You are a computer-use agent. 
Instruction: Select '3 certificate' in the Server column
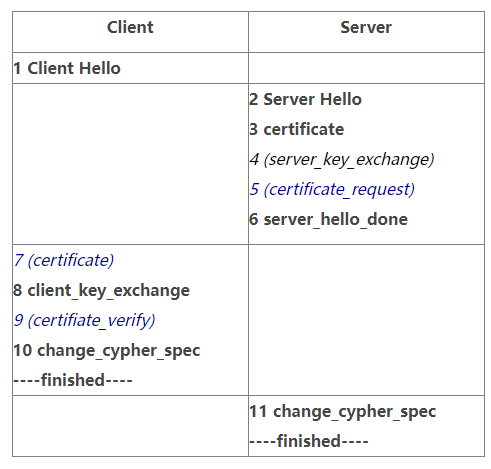[296, 129]
